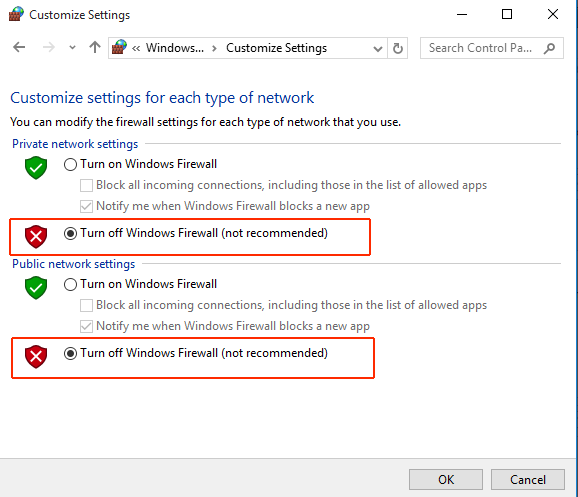578x497 pixels.
Task: Go up one level with the Up arrow
Action: (x=95, y=47)
